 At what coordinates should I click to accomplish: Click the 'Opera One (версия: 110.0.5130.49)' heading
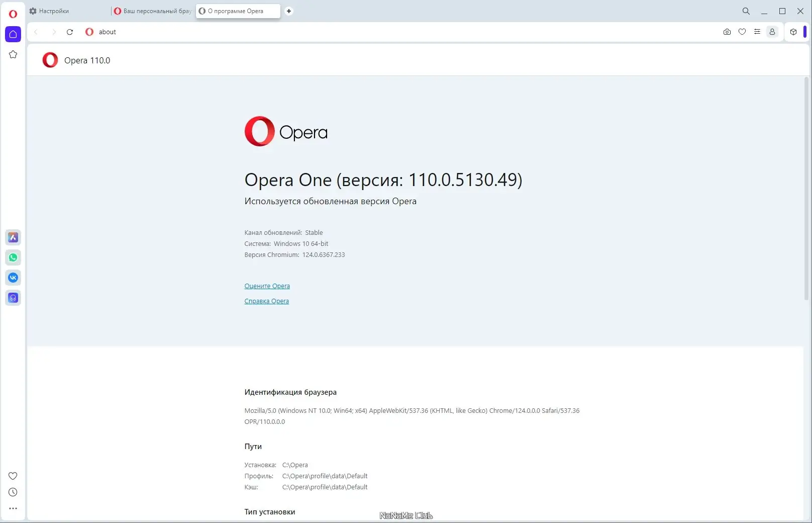383,180
